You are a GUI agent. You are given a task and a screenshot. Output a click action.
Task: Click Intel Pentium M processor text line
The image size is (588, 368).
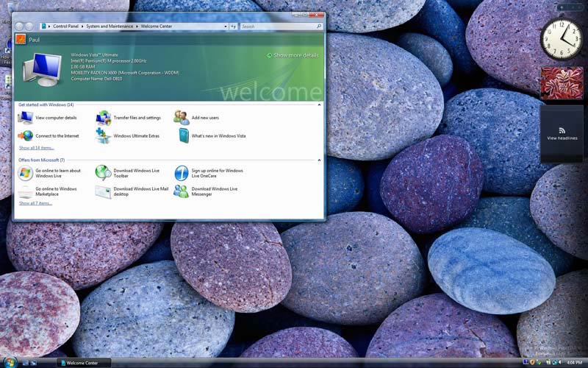tap(109, 61)
